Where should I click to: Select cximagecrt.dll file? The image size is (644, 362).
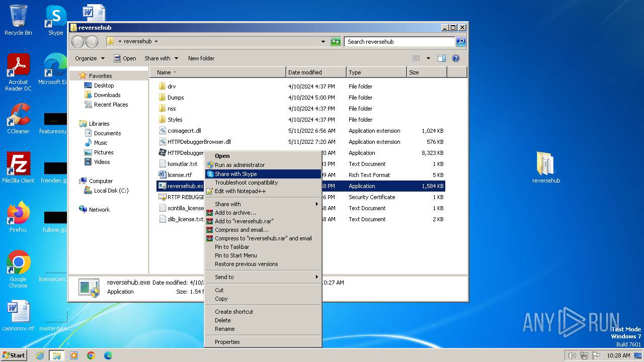click(184, 131)
